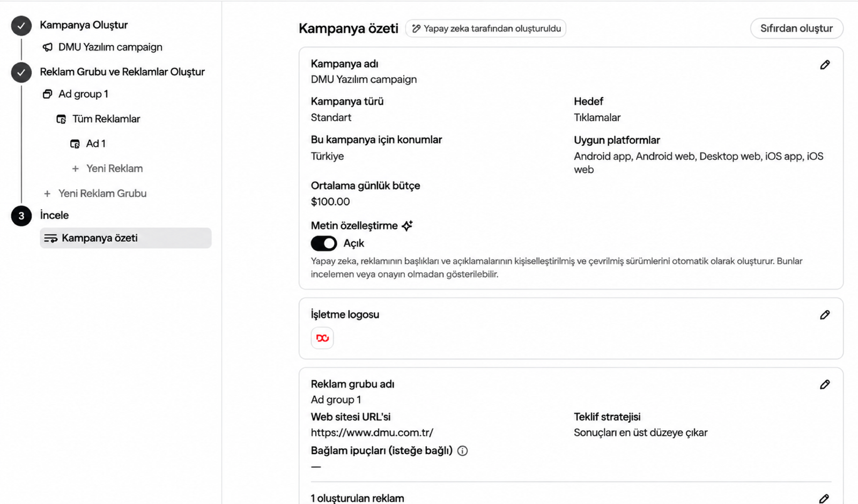Select DMU Yazılım campaign in sidebar
Image resolution: width=858 pixels, height=504 pixels.
click(x=110, y=47)
